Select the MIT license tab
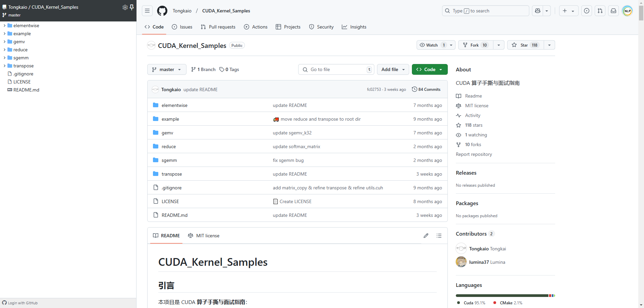 tap(204, 236)
